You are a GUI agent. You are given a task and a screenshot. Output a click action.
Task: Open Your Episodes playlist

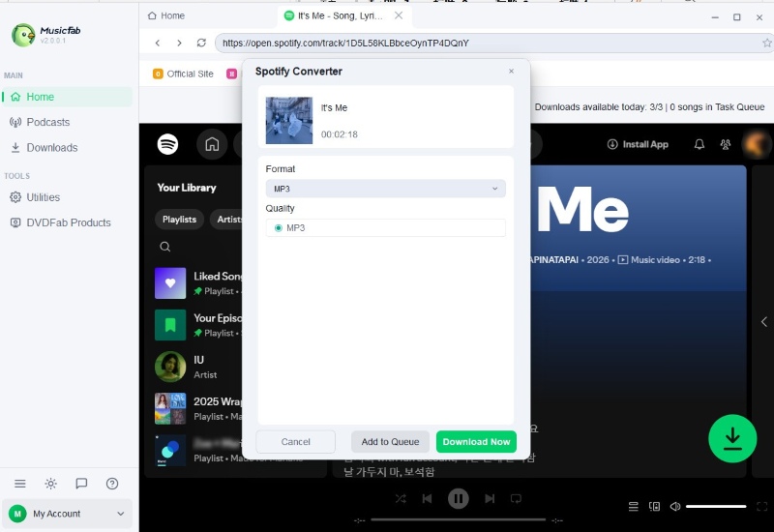coord(199,325)
